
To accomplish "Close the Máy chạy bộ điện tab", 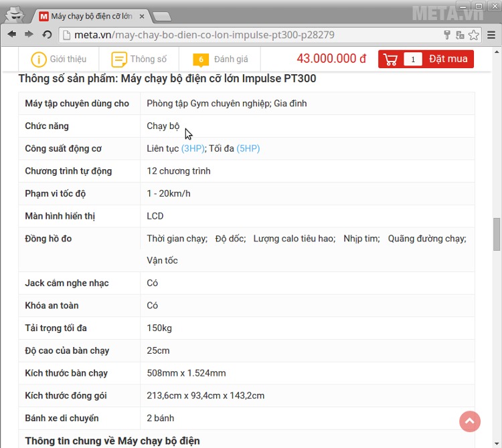I will (142, 16).
